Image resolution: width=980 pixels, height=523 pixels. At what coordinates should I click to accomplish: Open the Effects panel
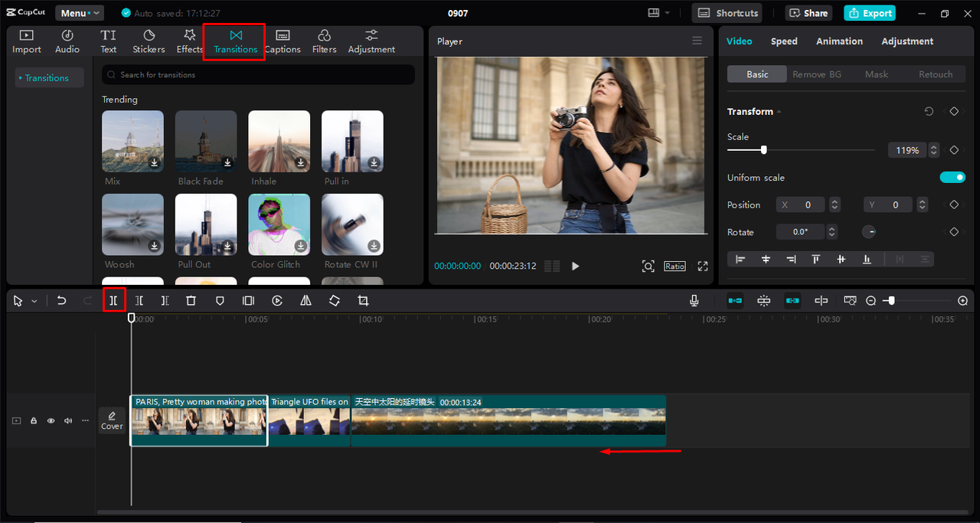190,41
